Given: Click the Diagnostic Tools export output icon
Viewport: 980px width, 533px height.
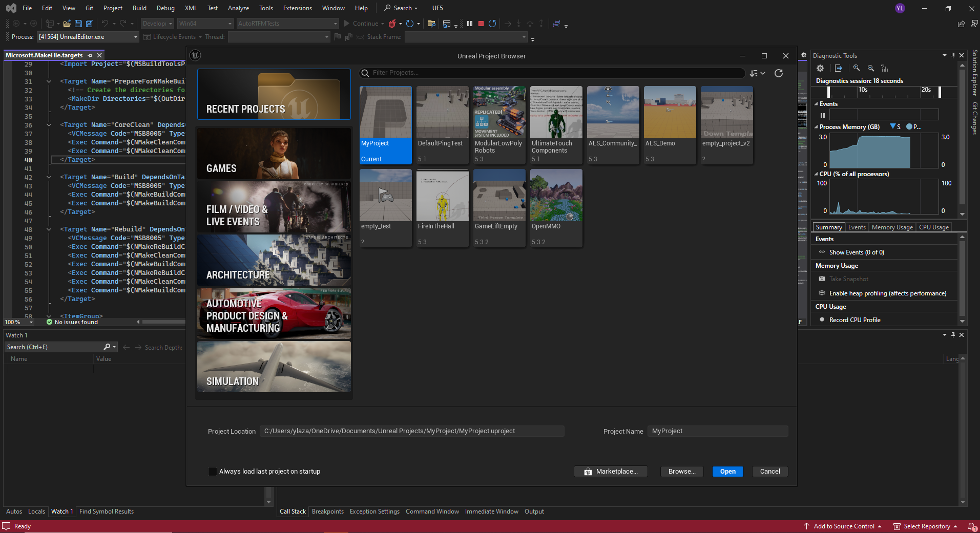Looking at the screenshot, I should pos(838,68).
